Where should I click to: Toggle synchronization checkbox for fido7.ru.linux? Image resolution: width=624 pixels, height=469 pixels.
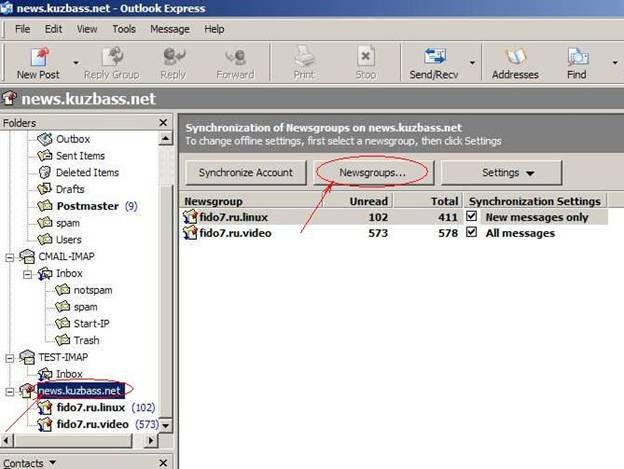[x=472, y=216]
